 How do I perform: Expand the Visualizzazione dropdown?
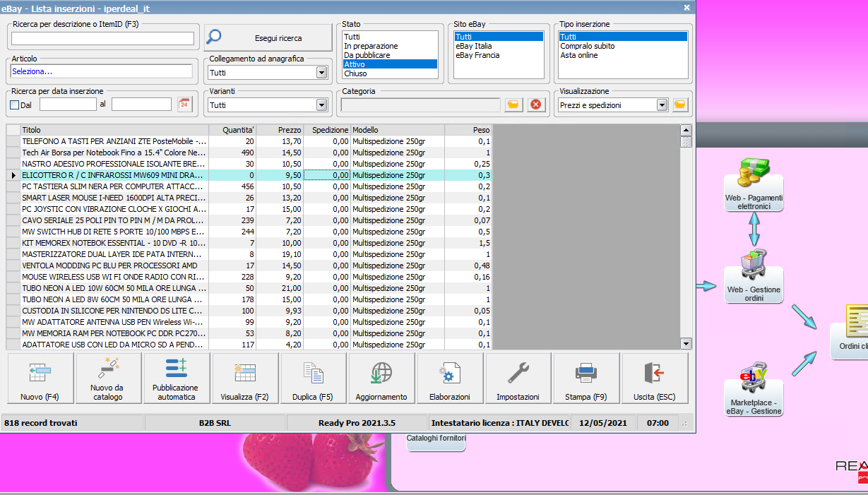pyautogui.click(x=662, y=105)
